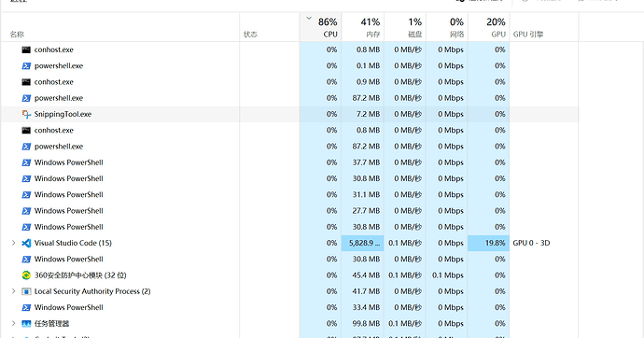Click the SnippingTool.exe icon

click(26, 114)
